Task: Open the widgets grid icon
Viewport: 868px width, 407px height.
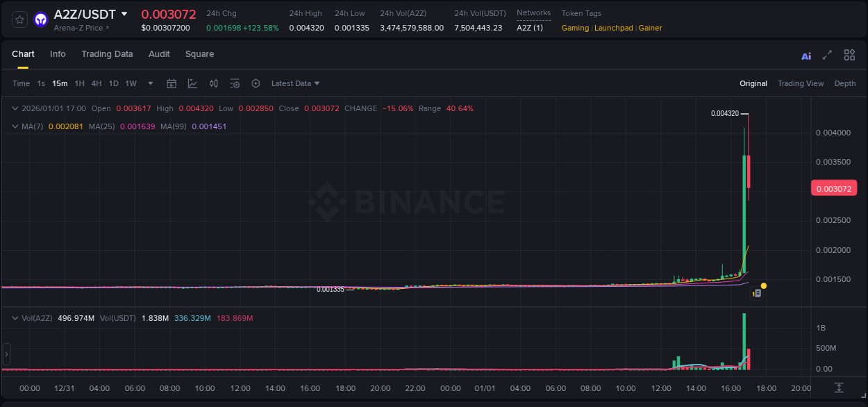Action: [849, 55]
